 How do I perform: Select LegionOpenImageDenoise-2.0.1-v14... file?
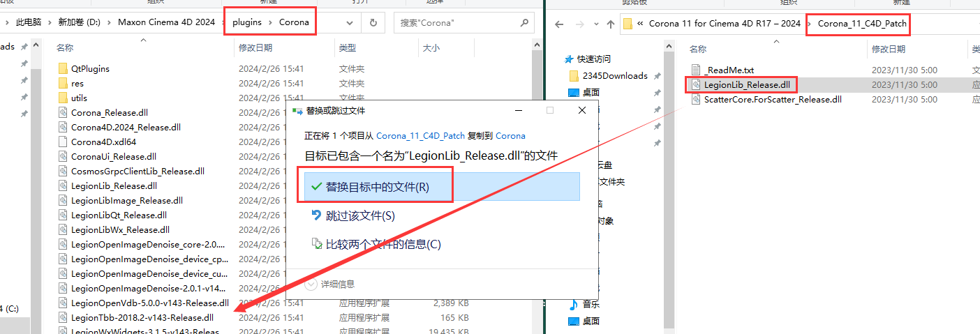click(149, 288)
